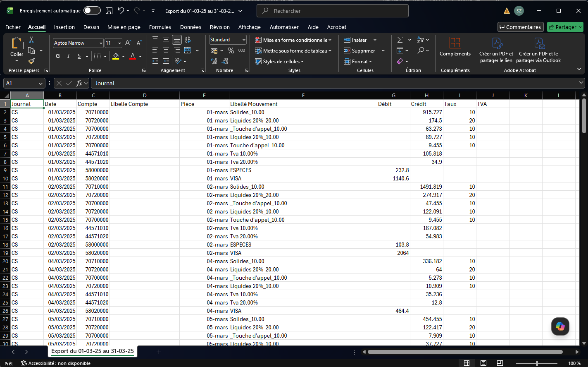Decrease font size with small A icon
The width and height of the screenshot is (588, 367).
[139, 43]
